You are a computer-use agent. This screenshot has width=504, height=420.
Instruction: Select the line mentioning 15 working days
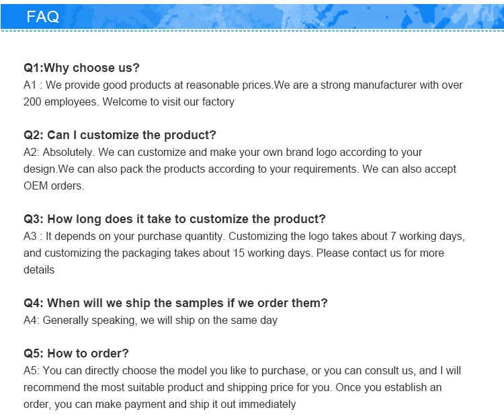pos(233,253)
